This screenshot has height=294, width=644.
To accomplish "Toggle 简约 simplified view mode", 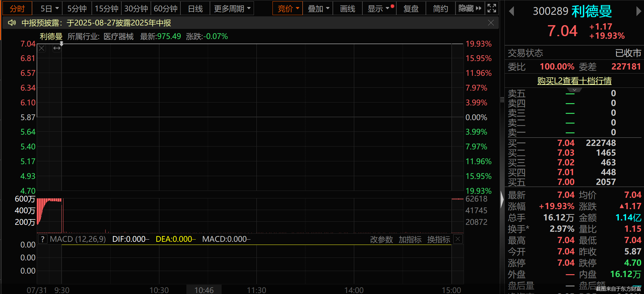I will (440, 8).
